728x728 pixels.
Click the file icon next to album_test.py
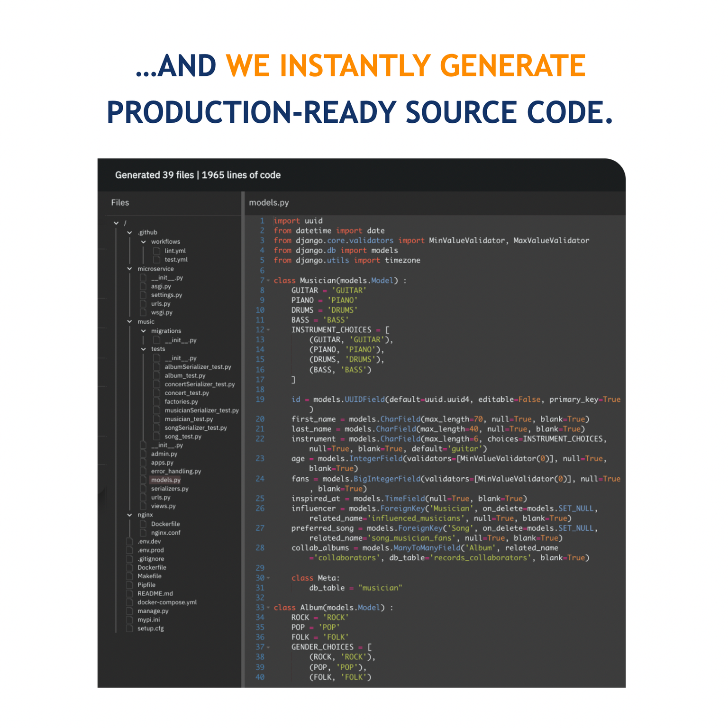tap(156, 375)
